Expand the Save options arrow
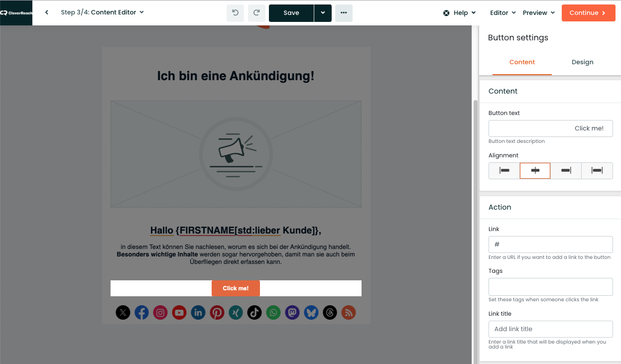Screen dimensions: 621x364 323,13
